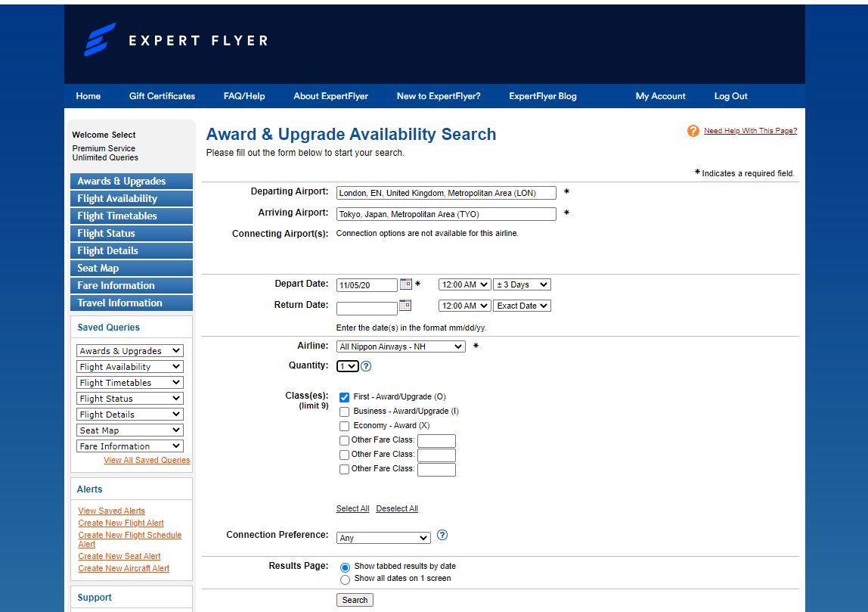868x612 pixels.
Task: Open the Depart Date calendar picker
Action: click(x=406, y=284)
